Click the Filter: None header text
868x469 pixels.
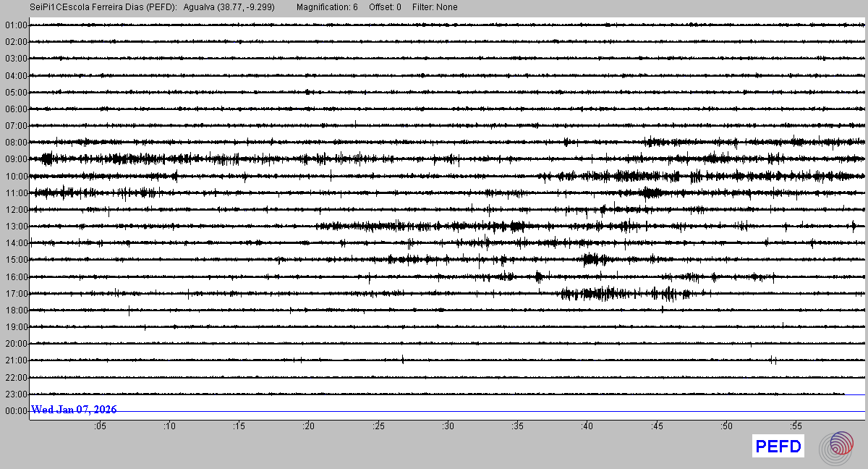(x=435, y=7)
